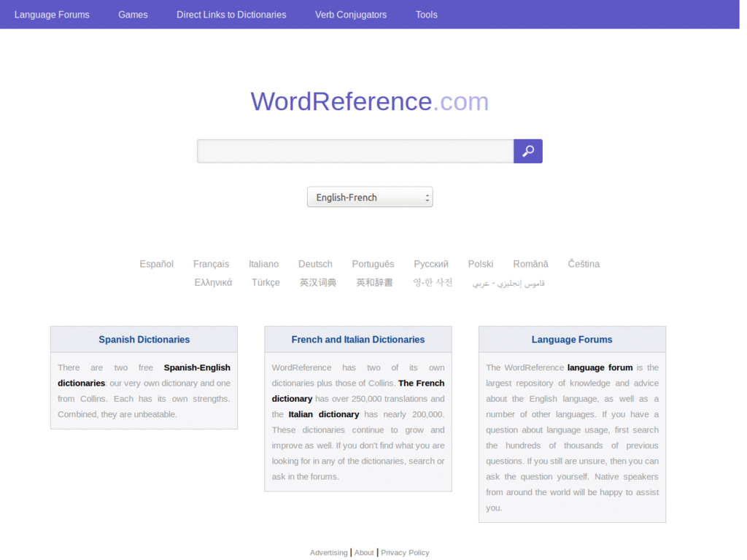Switch site language to Ελληνικά
This screenshot has height=560, width=747.
point(213,282)
